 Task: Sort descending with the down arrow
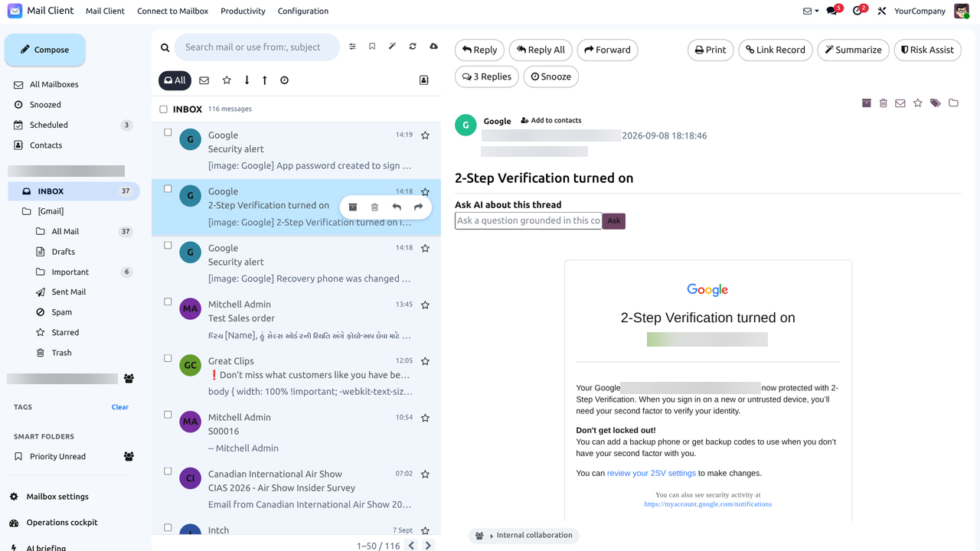coord(247,80)
